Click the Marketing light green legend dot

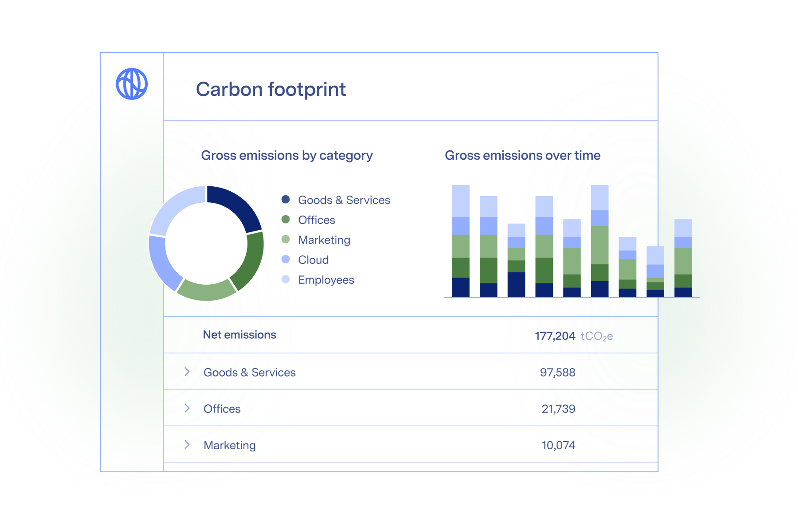point(286,240)
